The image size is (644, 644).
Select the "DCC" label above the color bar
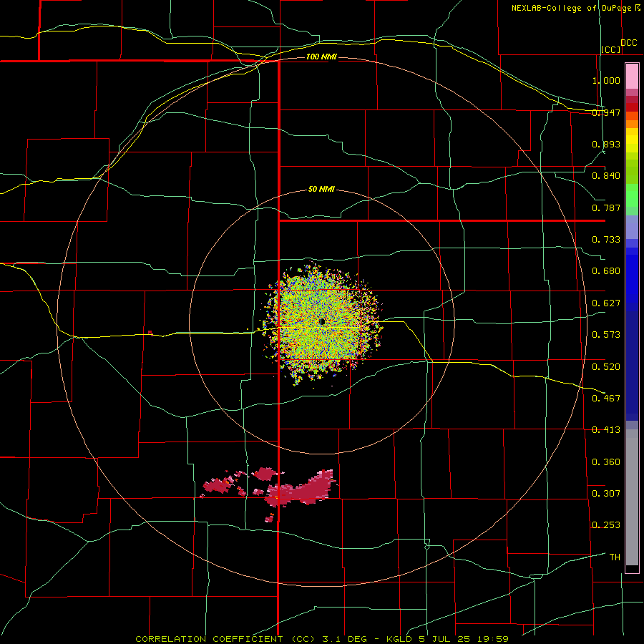click(x=628, y=43)
